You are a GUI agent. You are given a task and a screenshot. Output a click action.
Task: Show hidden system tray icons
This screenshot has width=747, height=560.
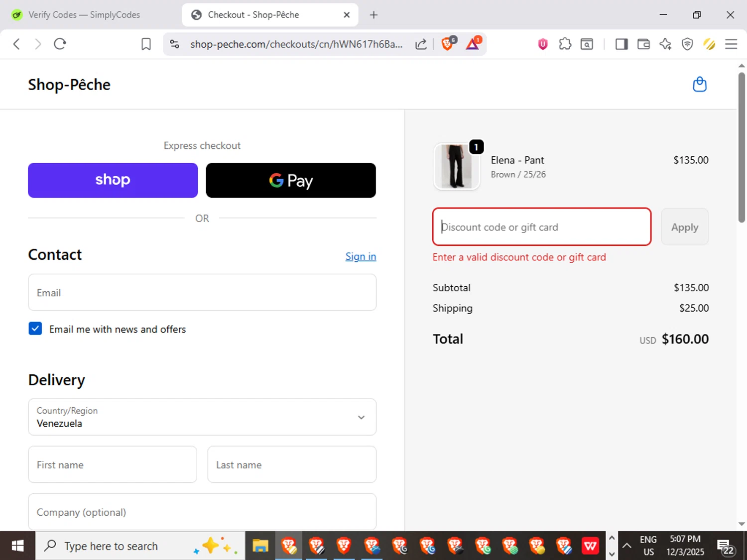(x=627, y=546)
